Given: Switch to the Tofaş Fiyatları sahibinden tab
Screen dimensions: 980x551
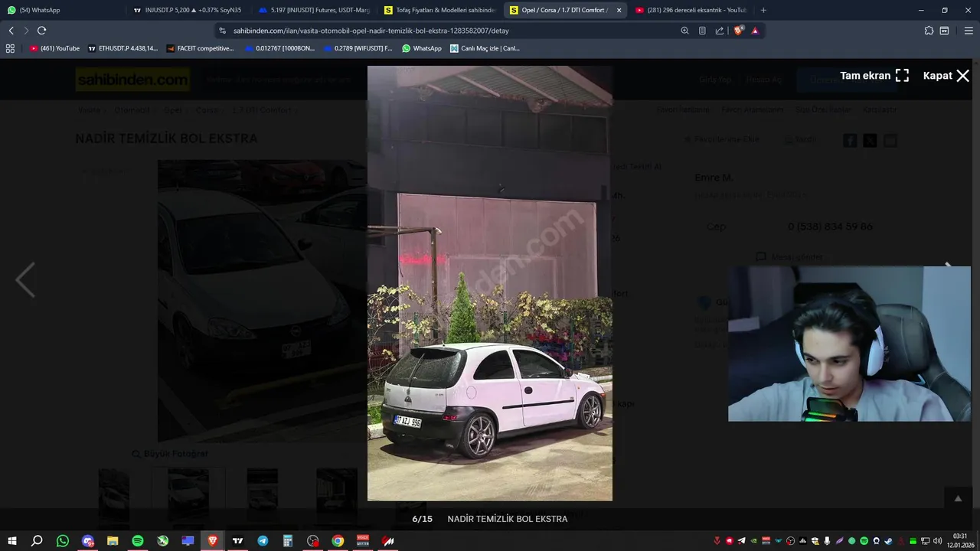Looking at the screenshot, I should (x=439, y=10).
